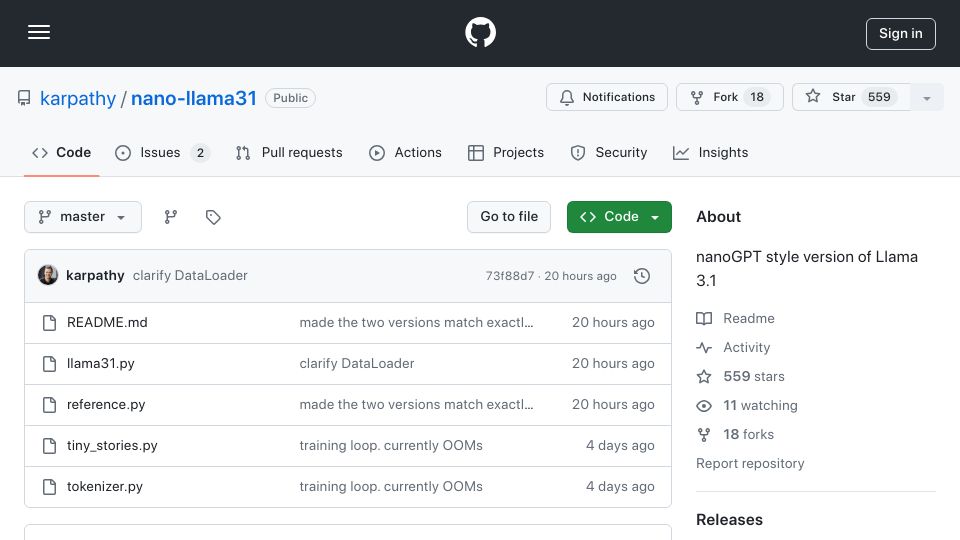Click the Report repository link

[750, 463]
